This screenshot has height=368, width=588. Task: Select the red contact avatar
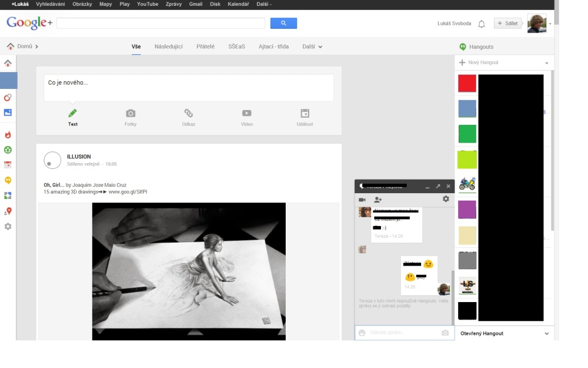pyautogui.click(x=467, y=84)
